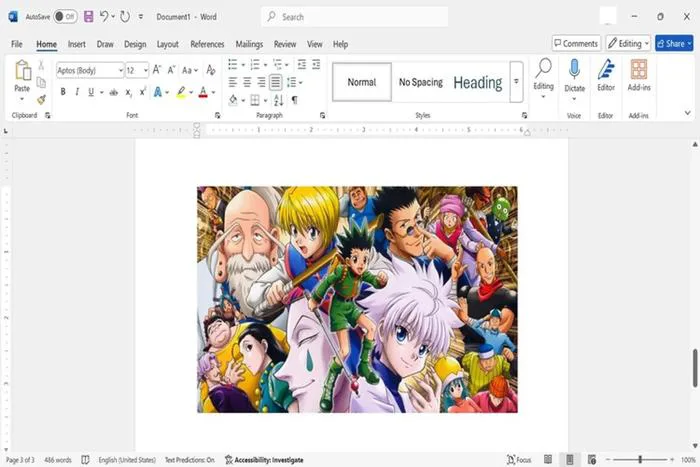Apply the Normal style
The width and height of the screenshot is (700, 467).
pos(362,82)
